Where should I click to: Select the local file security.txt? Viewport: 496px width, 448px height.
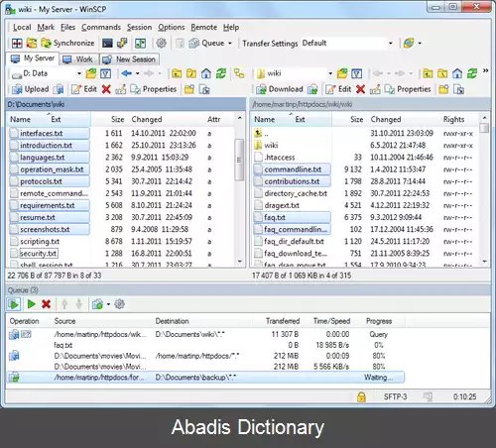tap(39, 254)
